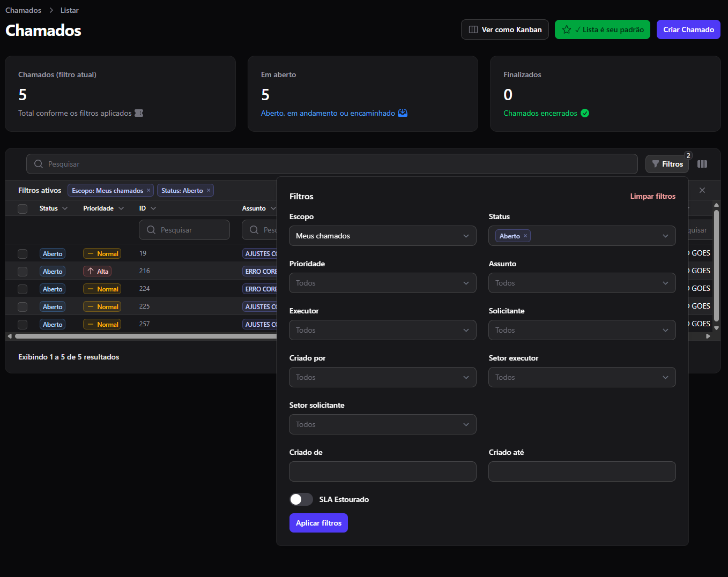This screenshot has width=728, height=577.
Task: Navigate to the Chamados breadcrumb
Action: tap(23, 10)
